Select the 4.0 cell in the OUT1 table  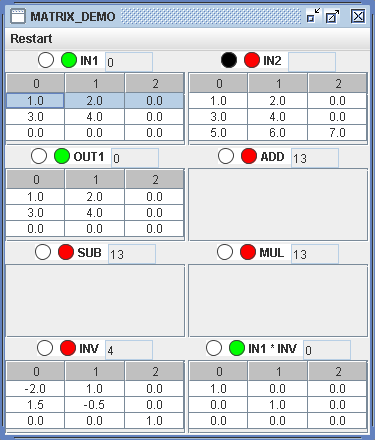(95, 213)
